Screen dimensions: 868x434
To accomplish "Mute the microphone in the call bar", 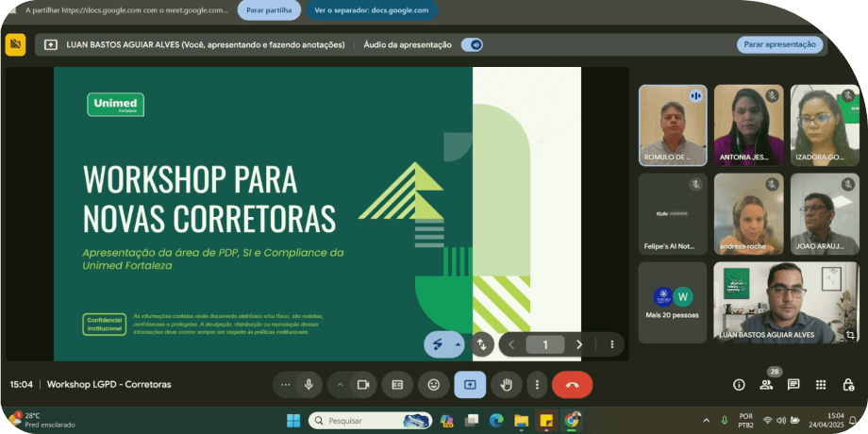I will coord(309,384).
